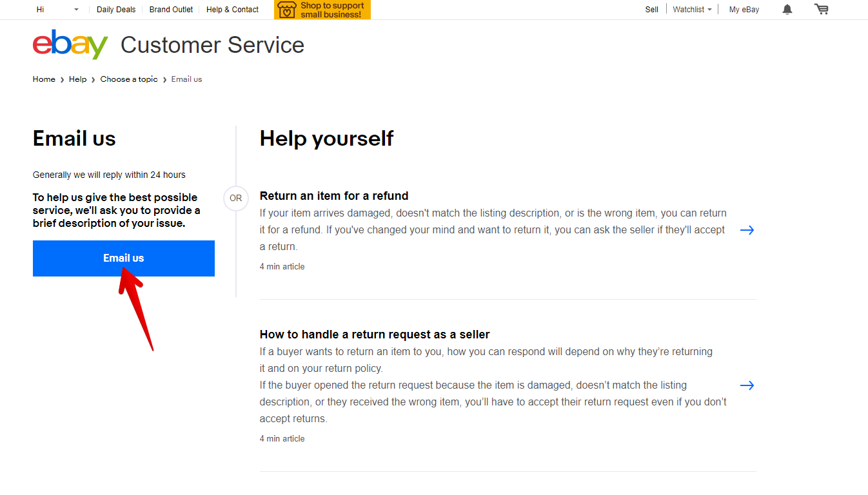Click Shop to support small business banner
The width and height of the screenshot is (868, 495).
pos(322,10)
